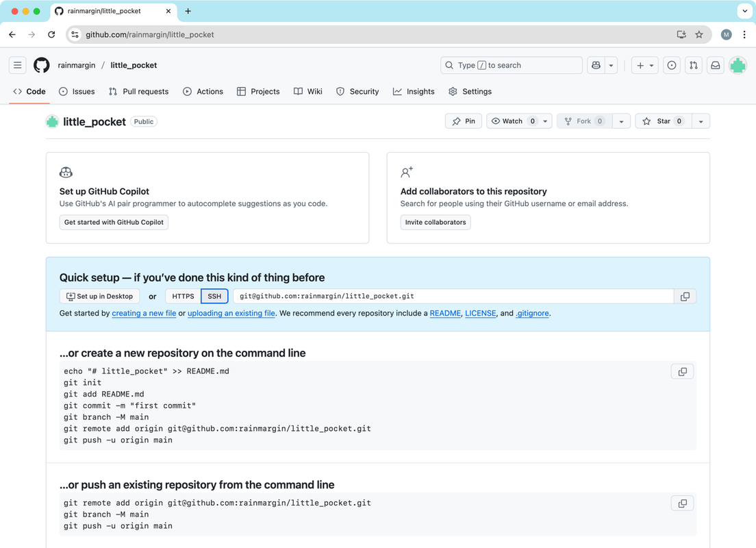
Task: Pin the little_pocket repository
Action: pyautogui.click(x=464, y=121)
